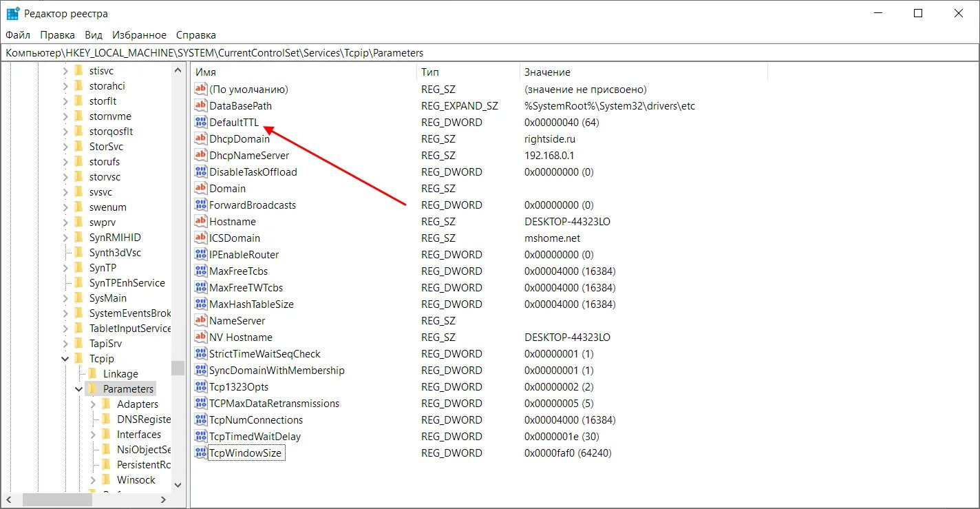Expand the Interfaces subkey
Screen dimensions: 980x509
tap(93, 435)
